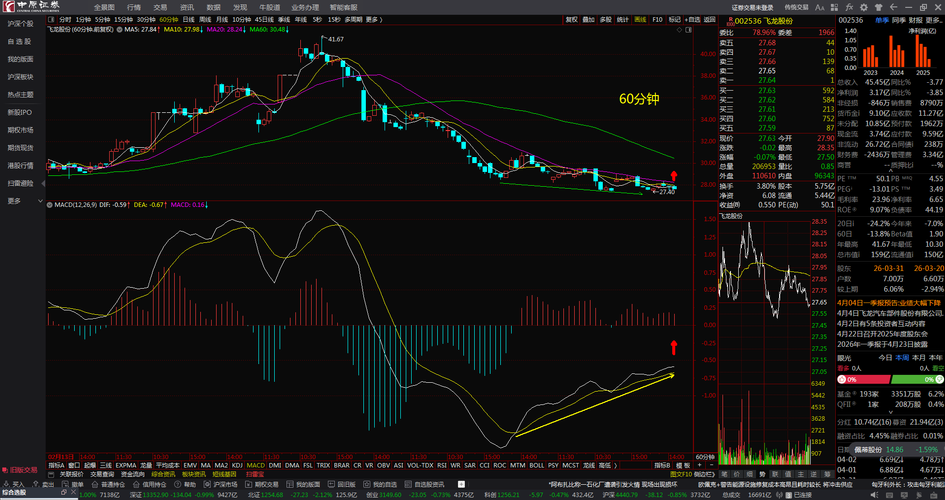Click the speaker sound icon in status bar

874,495
